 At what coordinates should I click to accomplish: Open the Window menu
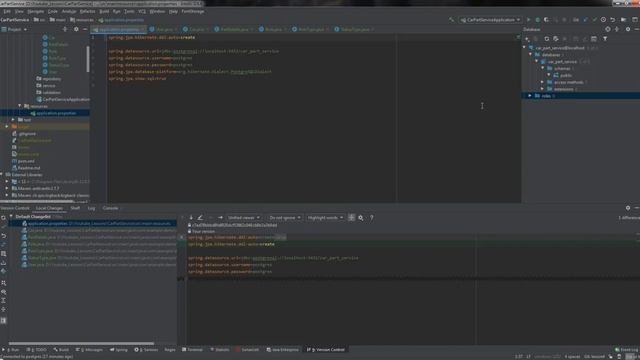click(157, 11)
